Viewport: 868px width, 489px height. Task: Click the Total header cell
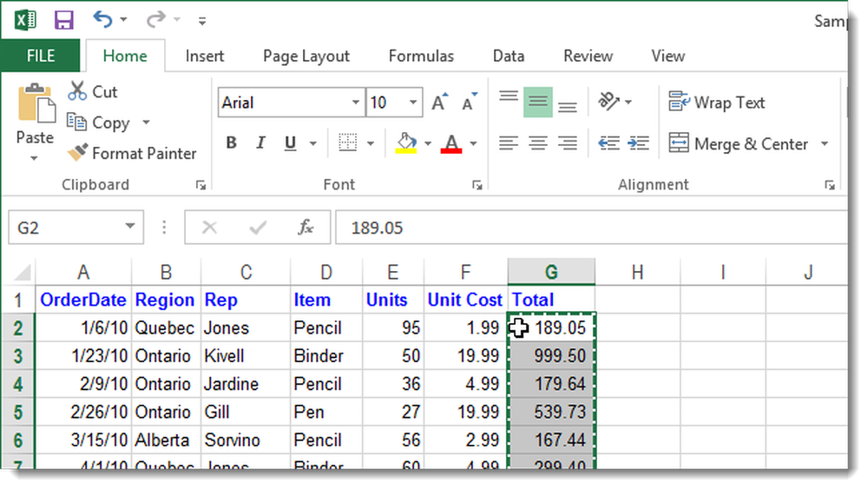tap(551, 300)
